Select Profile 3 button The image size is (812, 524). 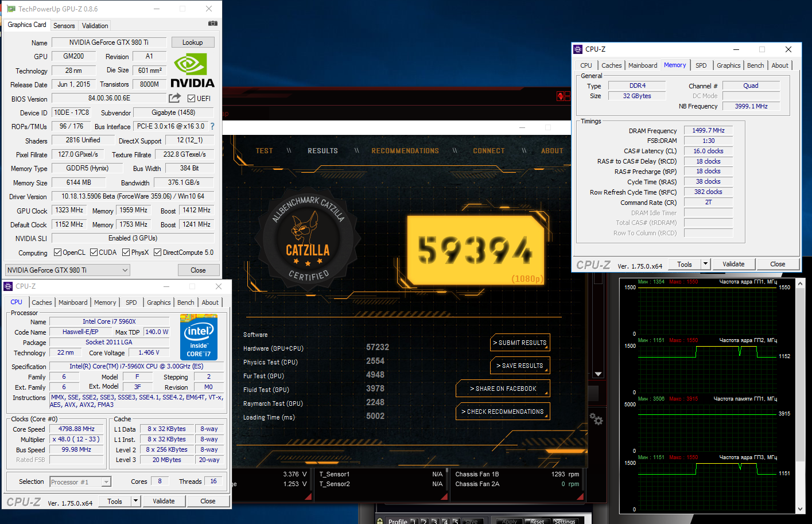(434, 521)
